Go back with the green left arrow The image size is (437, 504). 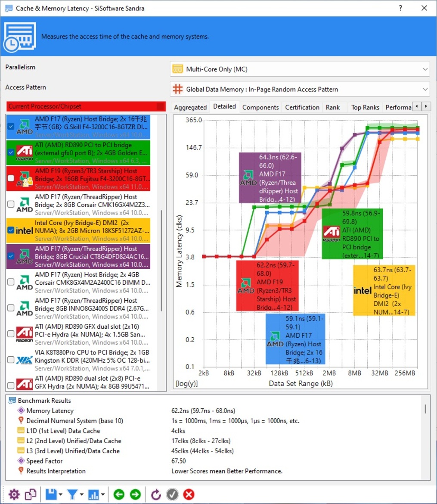click(119, 494)
